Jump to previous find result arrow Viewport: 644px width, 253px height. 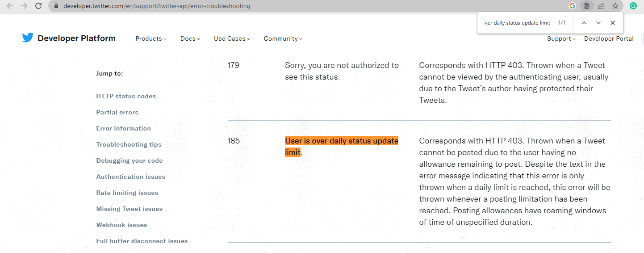(x=584, y=23)
